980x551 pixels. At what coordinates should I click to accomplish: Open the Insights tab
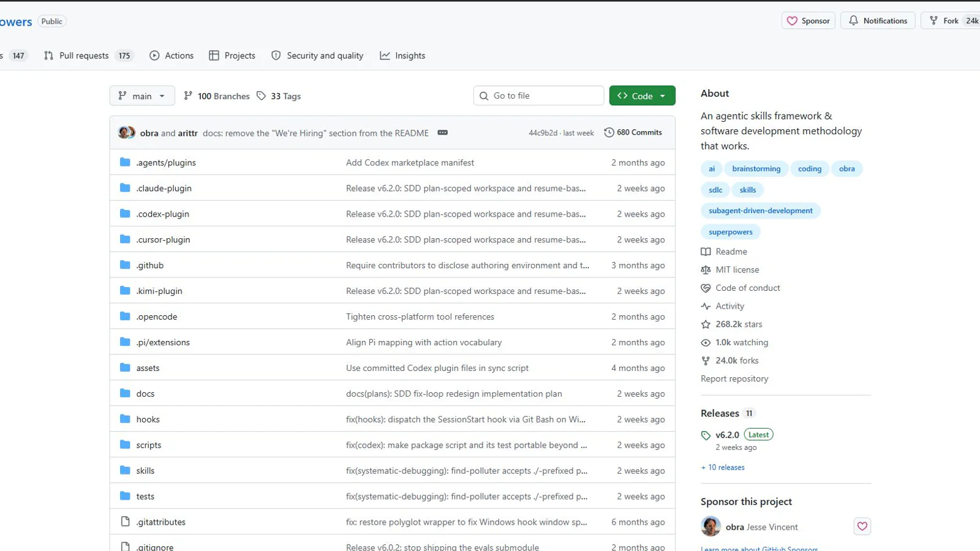pyautogui.click(x=402, y=56)
